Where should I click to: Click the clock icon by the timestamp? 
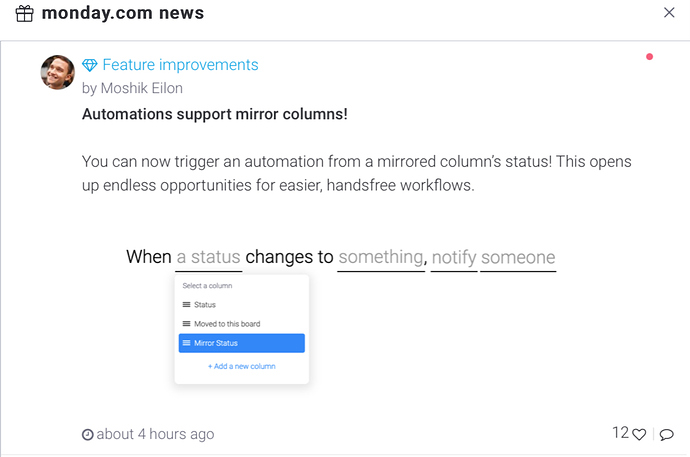88,435
